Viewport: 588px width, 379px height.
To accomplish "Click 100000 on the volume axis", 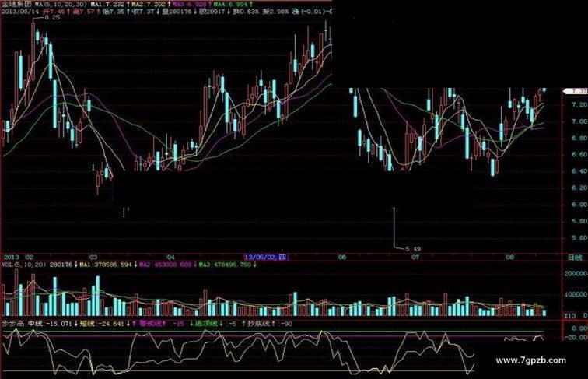I will (576, 294).
